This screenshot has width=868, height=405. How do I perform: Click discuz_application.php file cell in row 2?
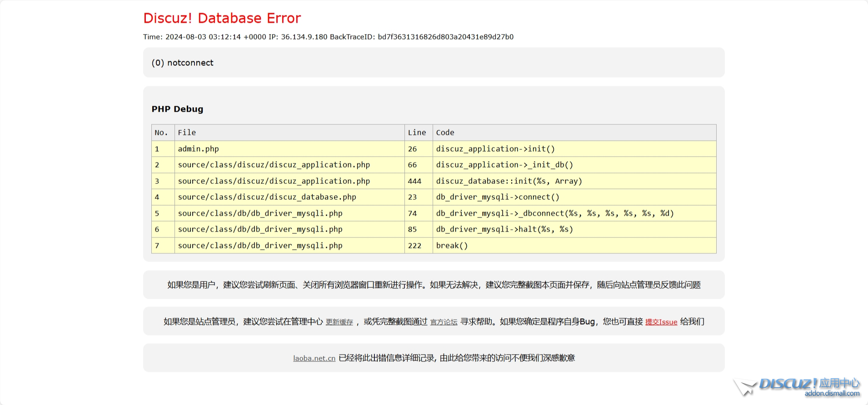point(289,165)
